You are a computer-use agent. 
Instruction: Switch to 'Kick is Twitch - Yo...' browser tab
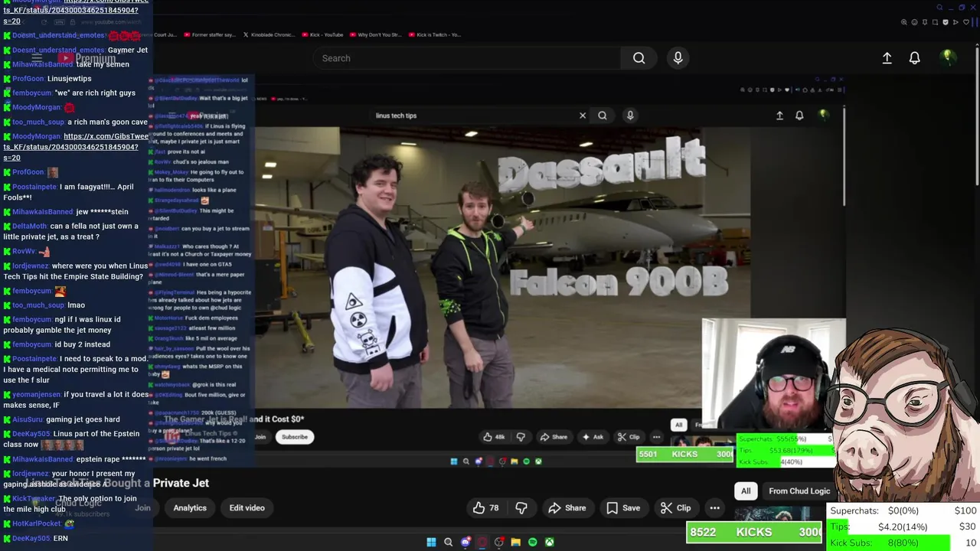tap(434, 34)
